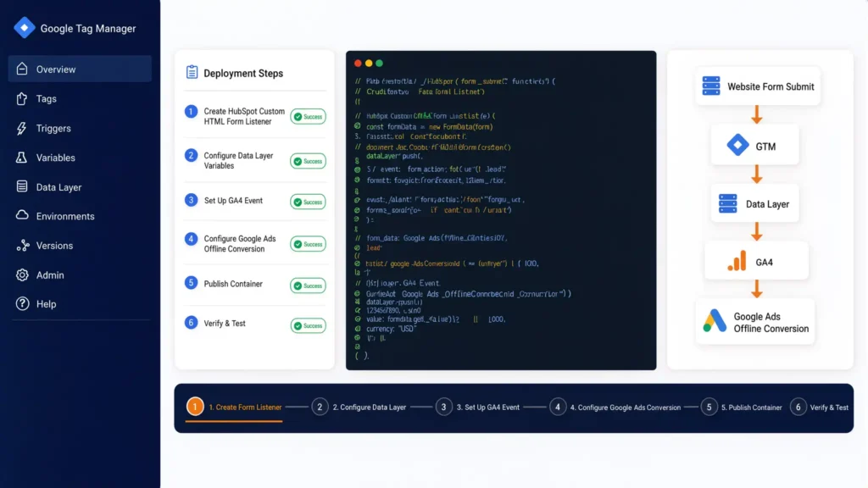Click the Variables flask icon

coord(21,157)
